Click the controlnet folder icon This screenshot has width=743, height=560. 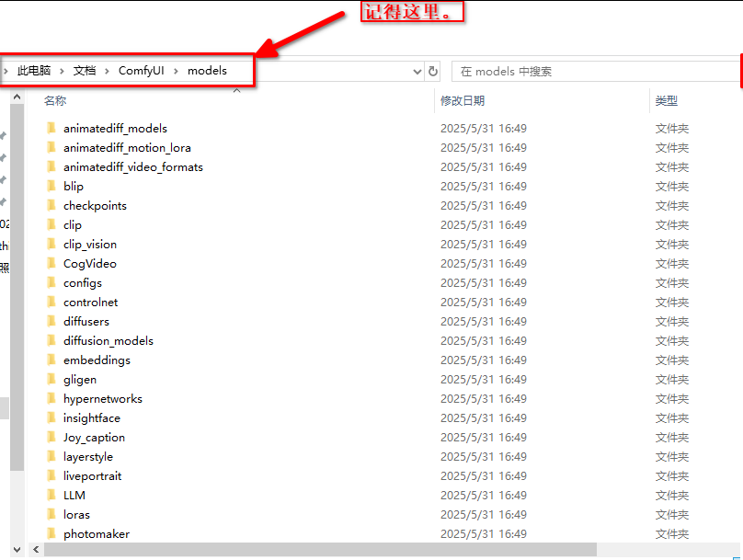[51, 303]
